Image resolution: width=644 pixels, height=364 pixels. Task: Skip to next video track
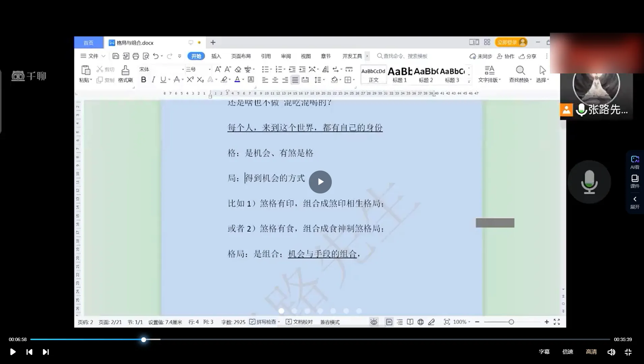click(x=46, y=352)
